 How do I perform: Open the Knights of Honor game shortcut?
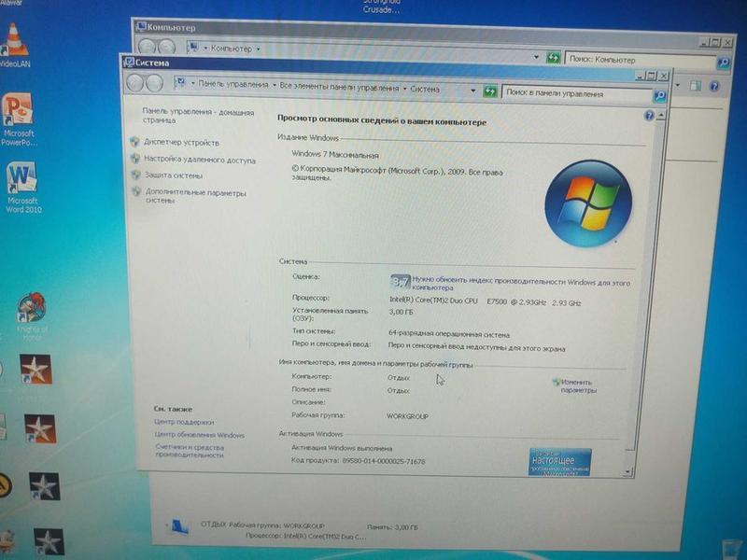31,309
